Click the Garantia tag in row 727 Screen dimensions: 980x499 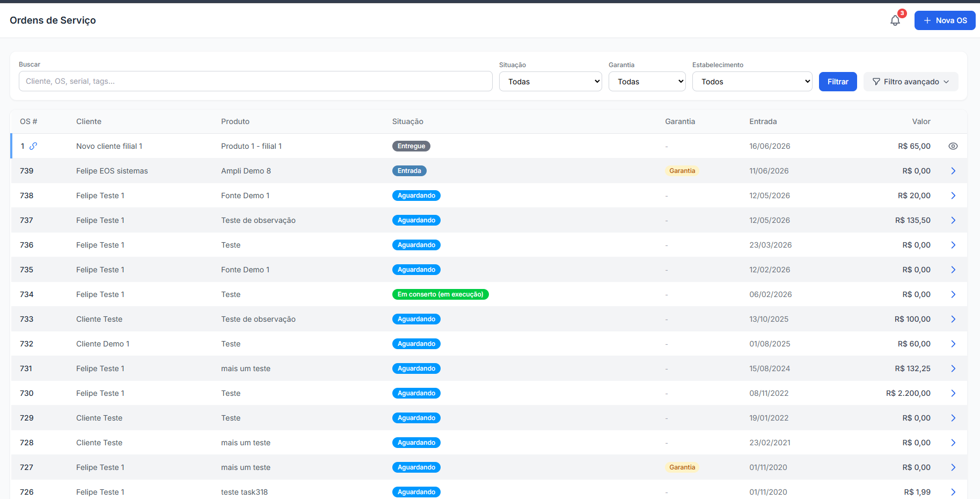pyautogui.click(x=682, y=467)
